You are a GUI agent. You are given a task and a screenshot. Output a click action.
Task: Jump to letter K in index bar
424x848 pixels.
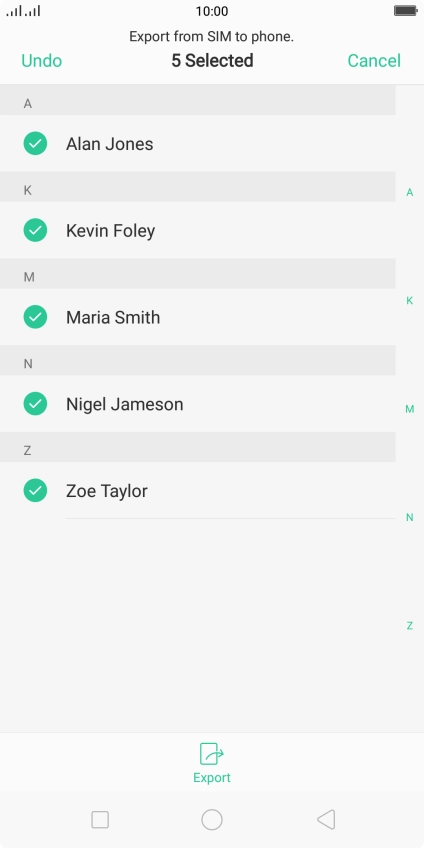click(410, 301)
